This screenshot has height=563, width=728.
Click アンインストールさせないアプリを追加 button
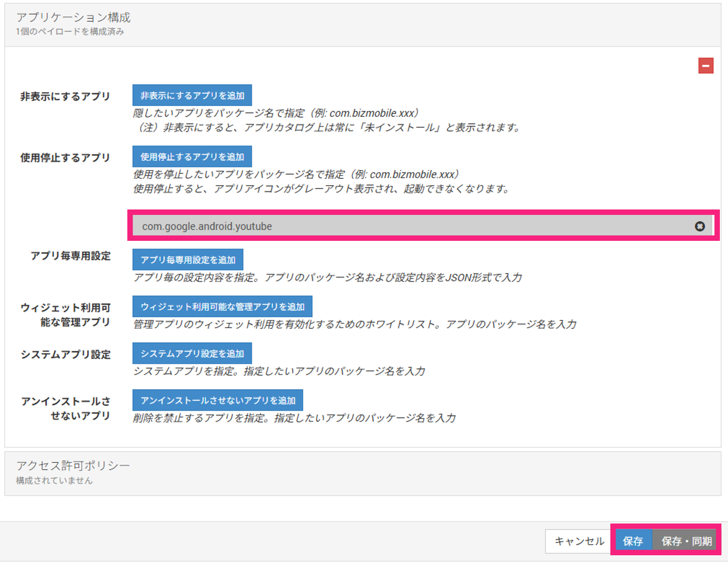tap(218, 400)
